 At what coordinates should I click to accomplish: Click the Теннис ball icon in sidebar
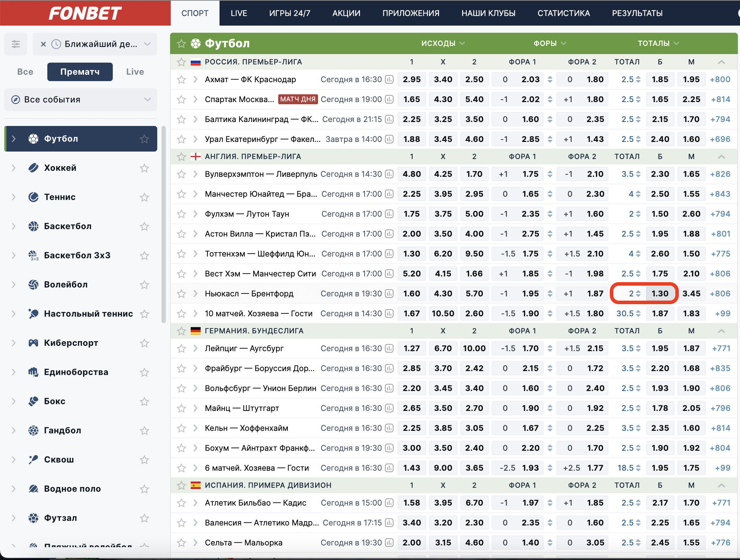tap(33, 197)
